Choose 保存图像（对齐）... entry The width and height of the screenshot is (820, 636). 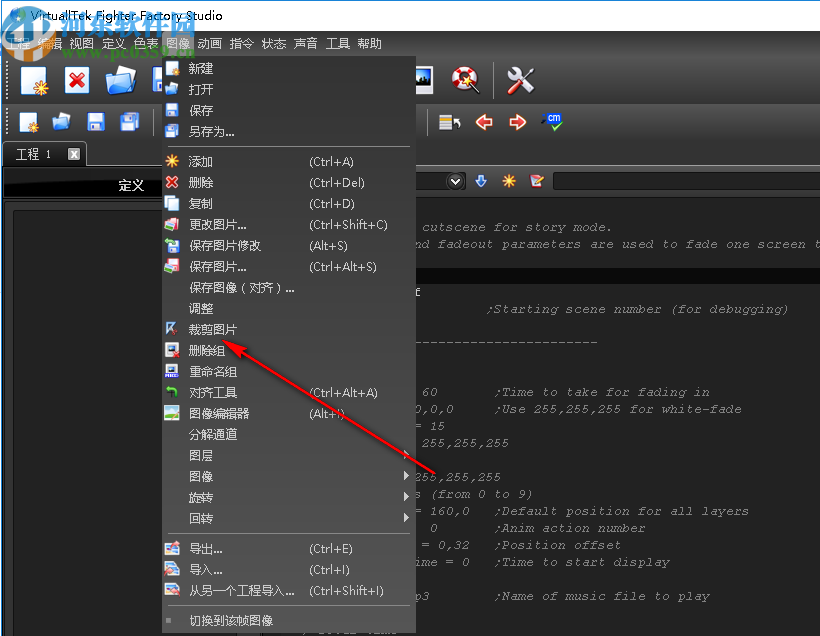(x=289, y=288)
